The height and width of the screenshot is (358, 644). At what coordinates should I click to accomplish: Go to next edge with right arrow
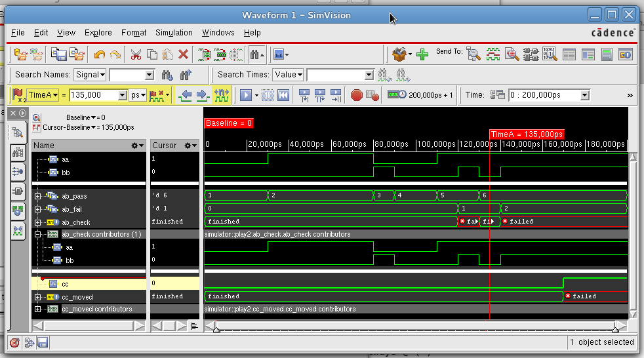pos(203,95)
